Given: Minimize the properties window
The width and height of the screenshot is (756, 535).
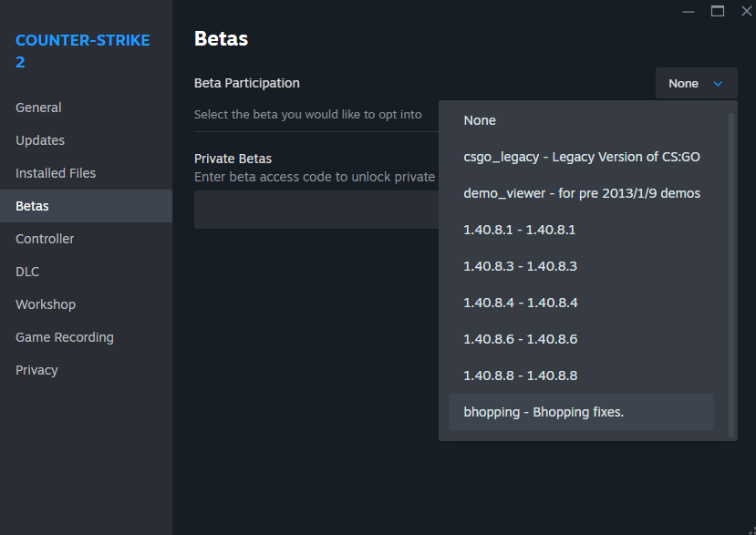Looking at the screenshot, I should [x=689, y=11].
